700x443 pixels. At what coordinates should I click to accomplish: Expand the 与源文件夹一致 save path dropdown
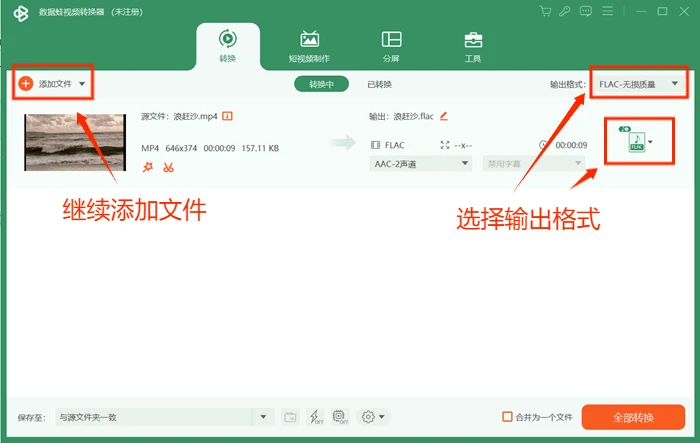(x=263, y=417)
